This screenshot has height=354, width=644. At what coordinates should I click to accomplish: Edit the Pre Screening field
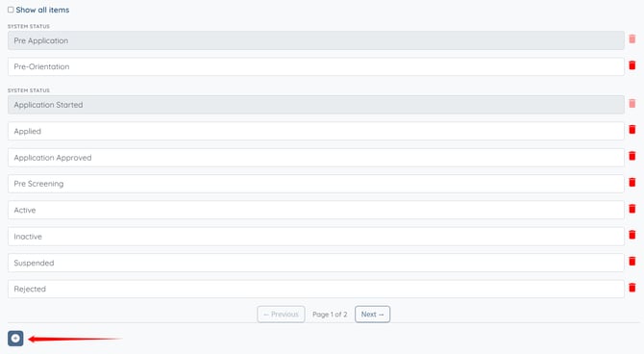[316, 184]
